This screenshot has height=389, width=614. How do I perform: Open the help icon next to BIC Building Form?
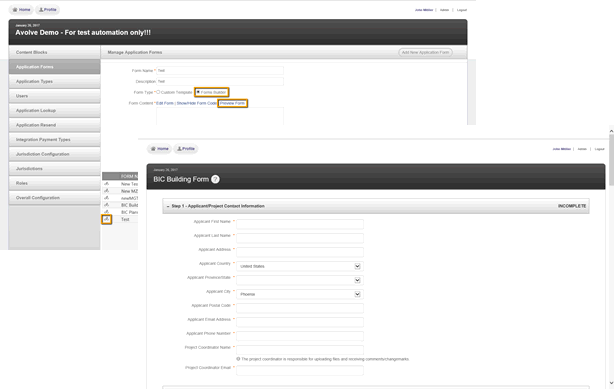(x=215, y=179)
